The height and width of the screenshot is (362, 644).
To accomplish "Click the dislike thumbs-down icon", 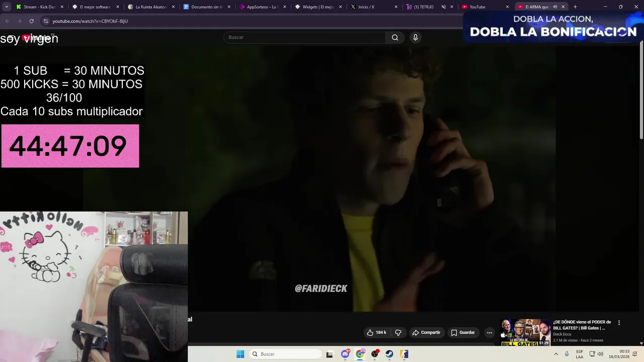I will coord(398,332).
